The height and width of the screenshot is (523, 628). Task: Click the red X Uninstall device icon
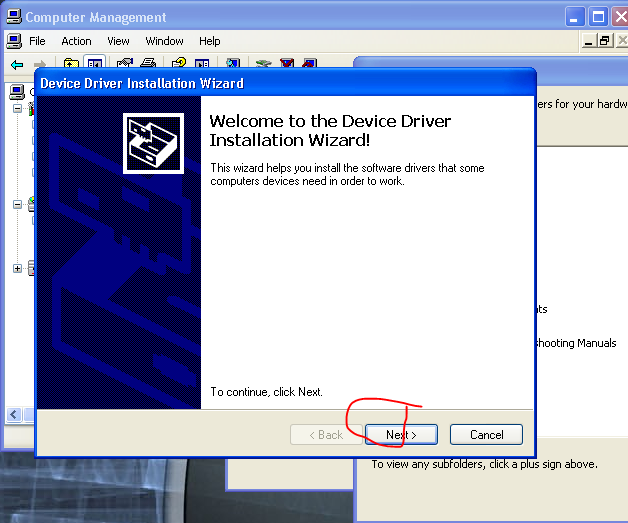287,63
